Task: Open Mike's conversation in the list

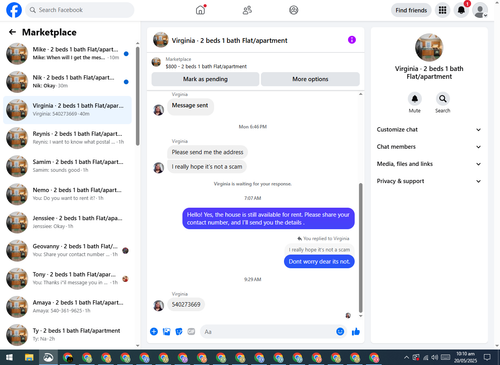Action: pyautogui.click(x=67, y=54)
